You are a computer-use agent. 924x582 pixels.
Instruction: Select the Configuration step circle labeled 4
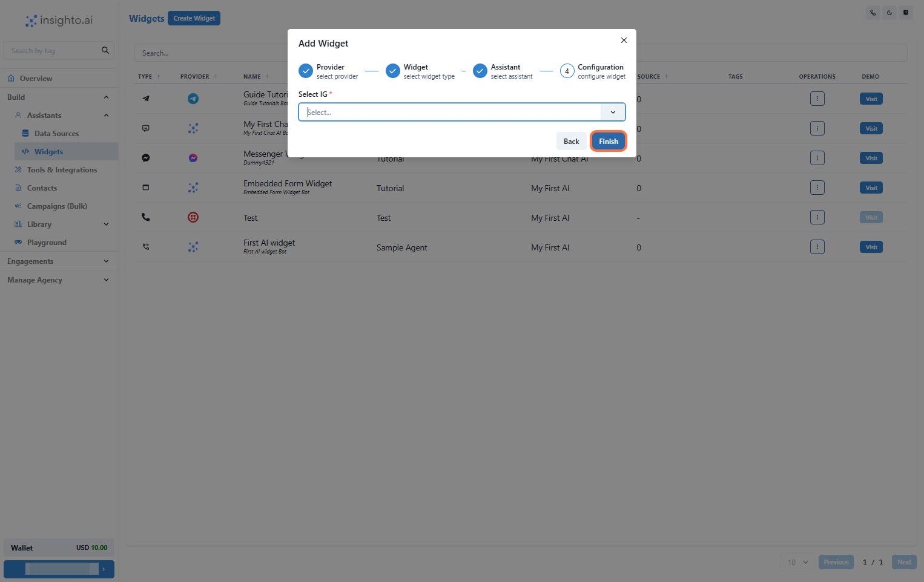(x=567, y=71)
